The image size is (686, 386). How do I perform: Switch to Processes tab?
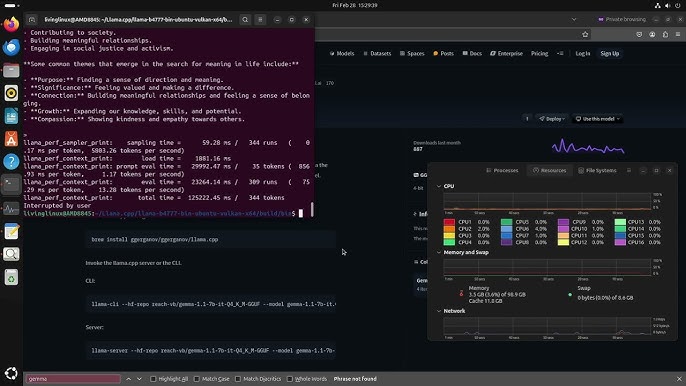[502, 170]
